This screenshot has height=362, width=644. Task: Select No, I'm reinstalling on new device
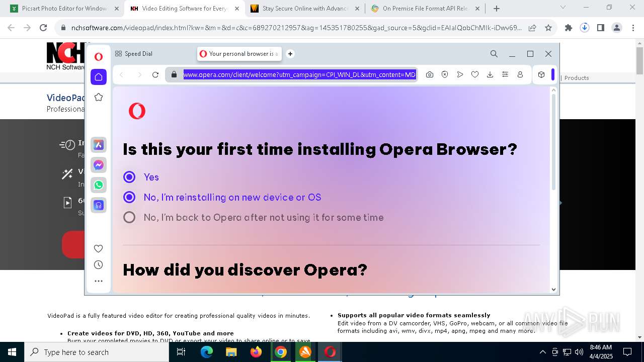click(x=129, y=197)
